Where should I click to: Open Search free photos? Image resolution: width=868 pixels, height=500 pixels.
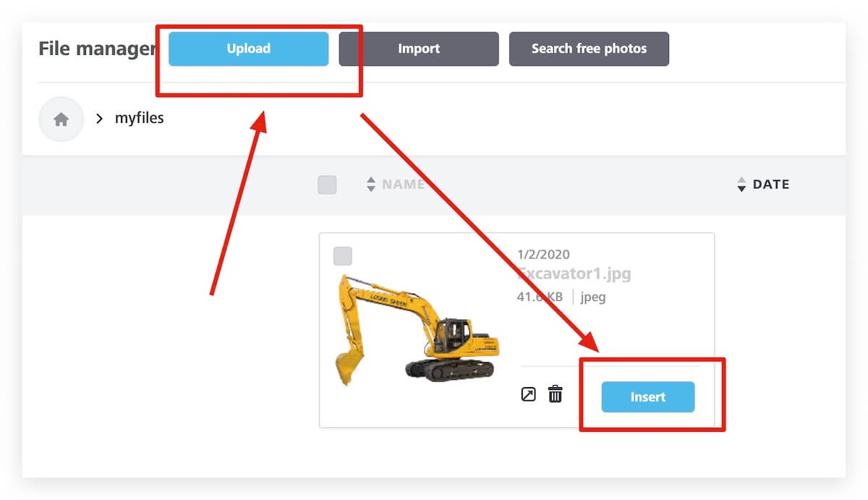coord(589,49)
